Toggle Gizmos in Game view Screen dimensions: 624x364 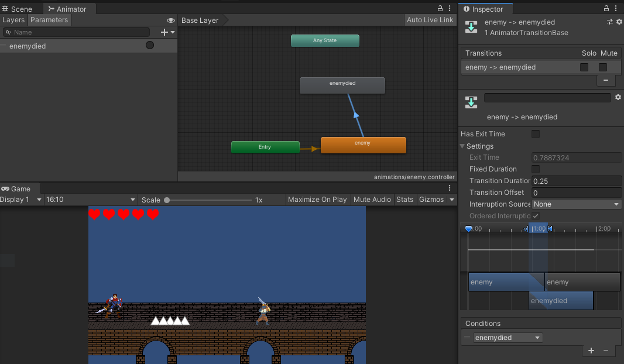431,200
